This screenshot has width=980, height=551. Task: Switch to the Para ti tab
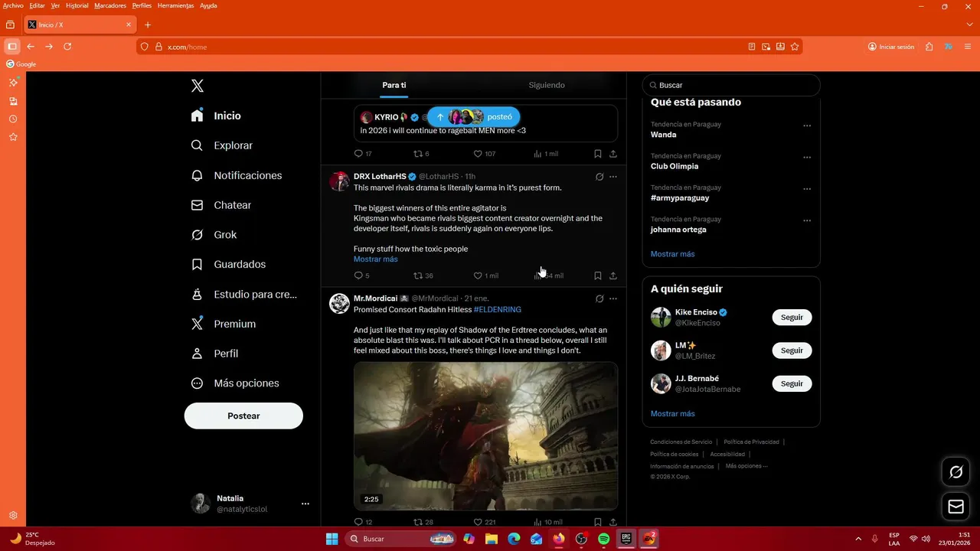pos(394,85)
